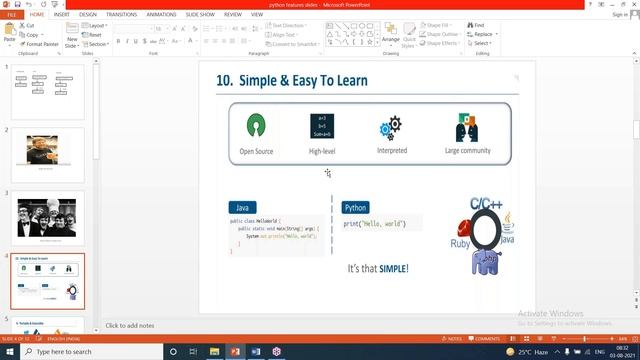Open the Select dropdown in Editing
The width and height of the screenshot is (640, 360).
[x=480, y=43]
